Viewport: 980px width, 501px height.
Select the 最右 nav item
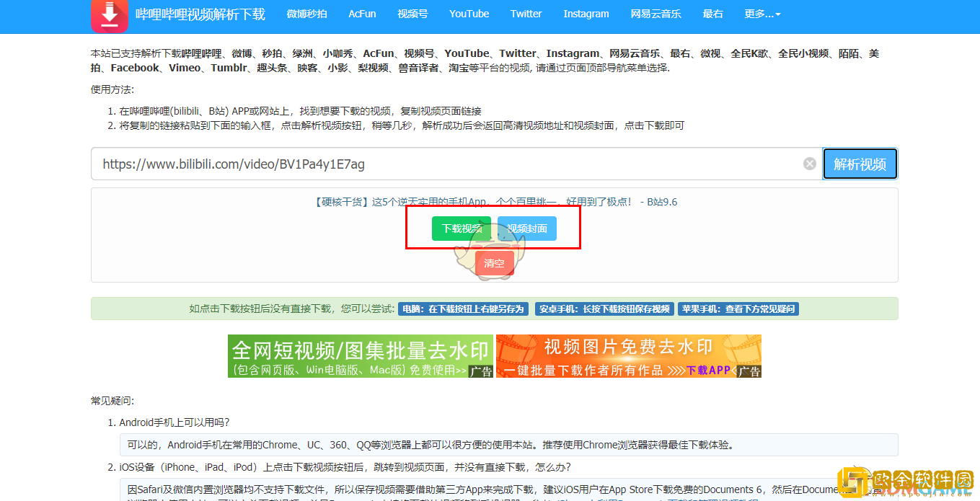point(712,14)
